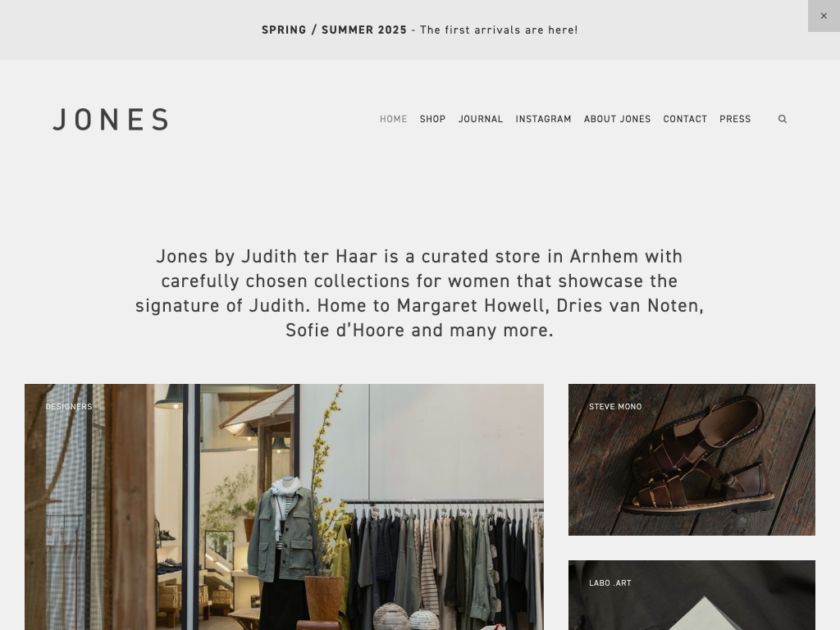Select the DESIGNERS tile label

[69, 407]
